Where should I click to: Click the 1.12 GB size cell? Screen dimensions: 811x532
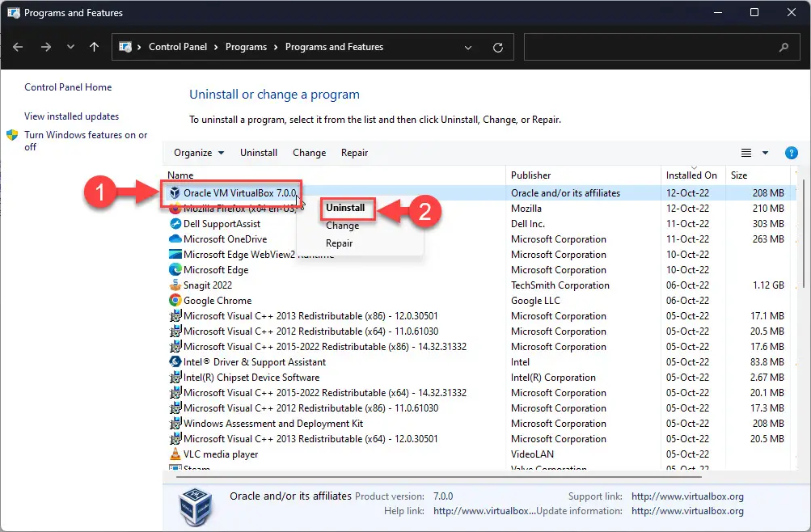(x=768, y=285)
